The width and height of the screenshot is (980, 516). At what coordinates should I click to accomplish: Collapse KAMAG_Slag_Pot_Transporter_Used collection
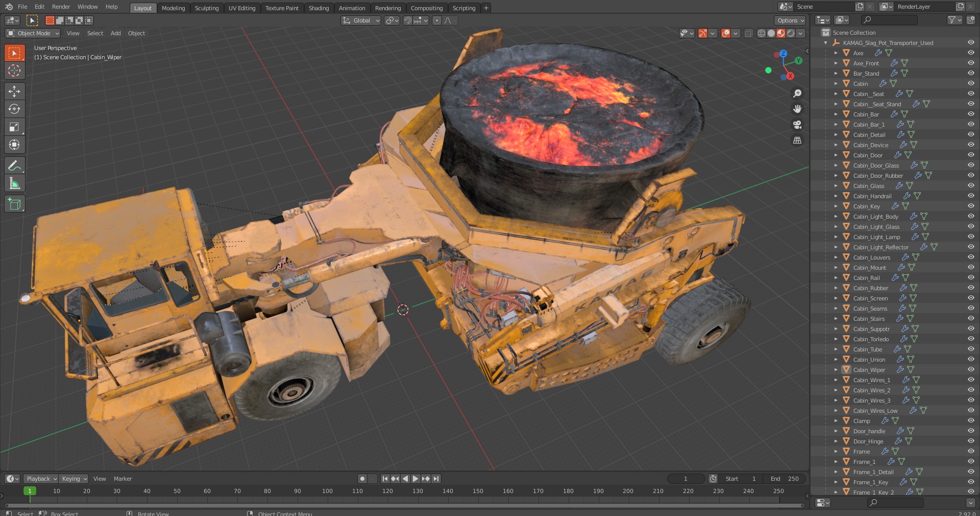tap(826, 43)
